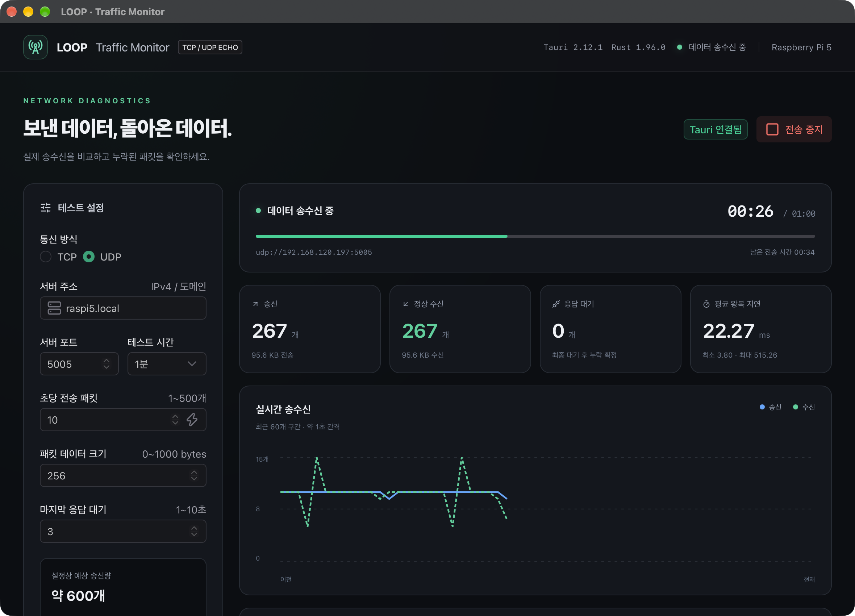Select the TCP radio option
The image size is (855, 616).
click(46, 257)
